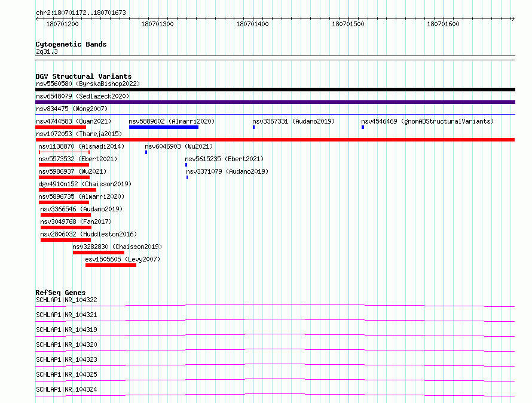This screenshot has width=532, height=403.
Task: Open SCHLAP1|NR_104319 gene label
Action: click(x=66, y=330)
